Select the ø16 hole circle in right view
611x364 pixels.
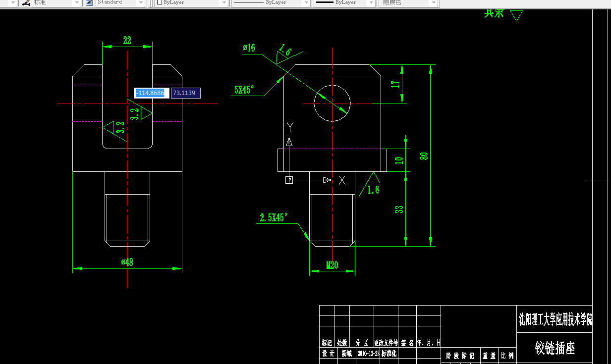point(332,103)
